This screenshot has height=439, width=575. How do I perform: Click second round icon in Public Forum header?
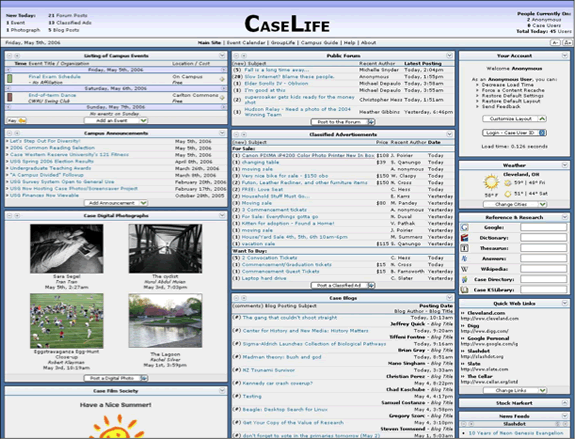(x=243, y=56)
